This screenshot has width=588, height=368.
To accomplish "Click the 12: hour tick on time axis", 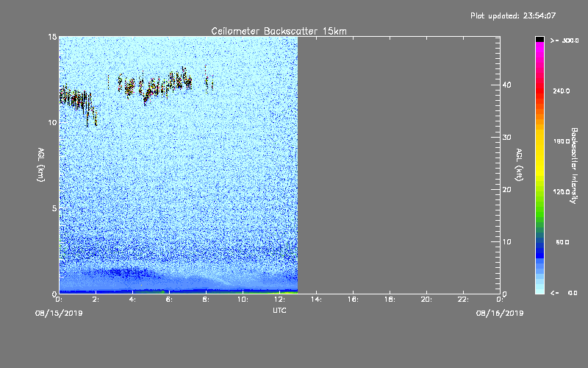I will (279, 300).
